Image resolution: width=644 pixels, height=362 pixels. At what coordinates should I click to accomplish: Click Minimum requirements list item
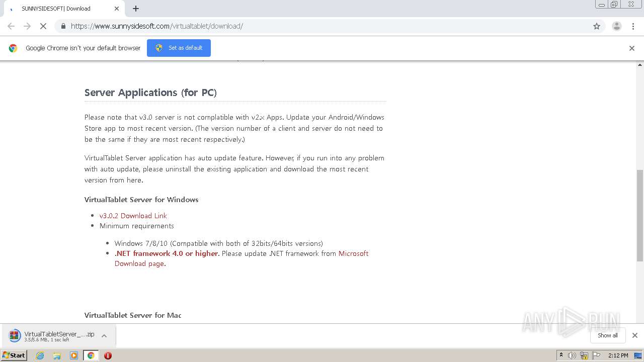[137, 226]
